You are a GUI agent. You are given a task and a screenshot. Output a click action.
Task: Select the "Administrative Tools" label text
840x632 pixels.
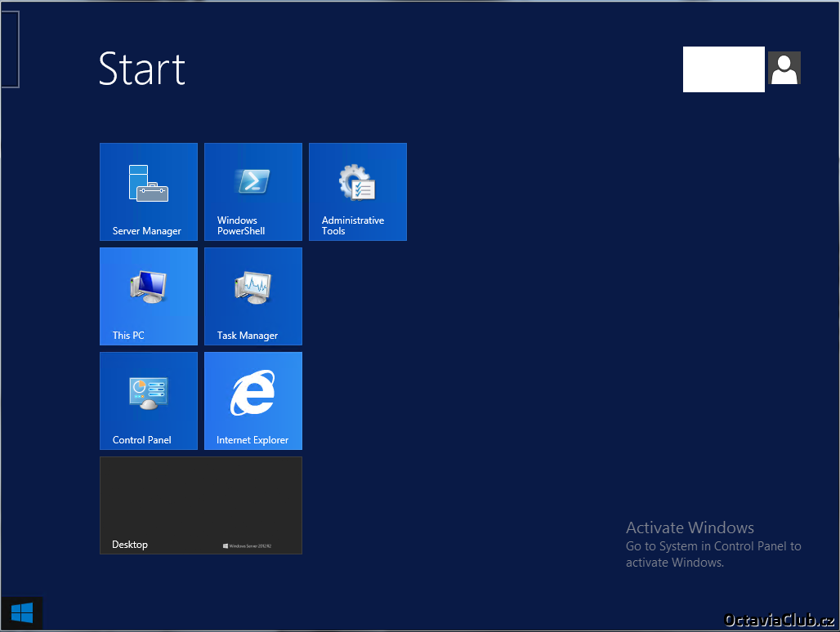coord(352,226)
